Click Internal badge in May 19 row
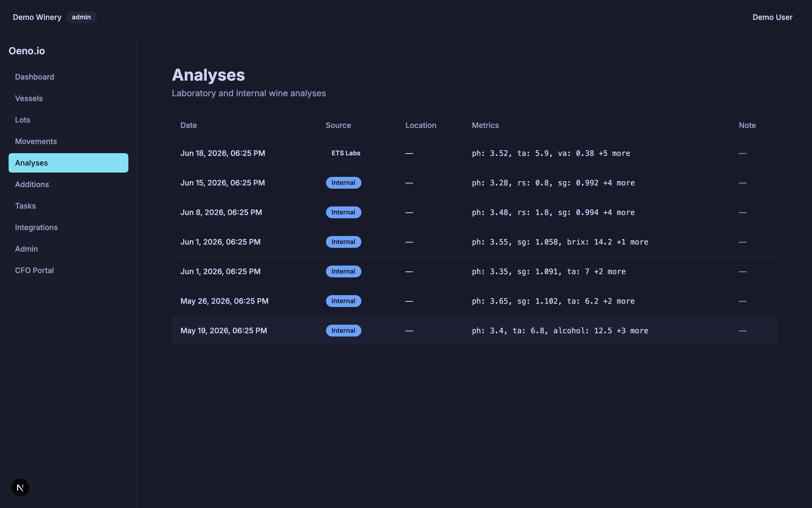Image resolution: width=812 pixels, height=508 pixels. (x=344, y=331)
